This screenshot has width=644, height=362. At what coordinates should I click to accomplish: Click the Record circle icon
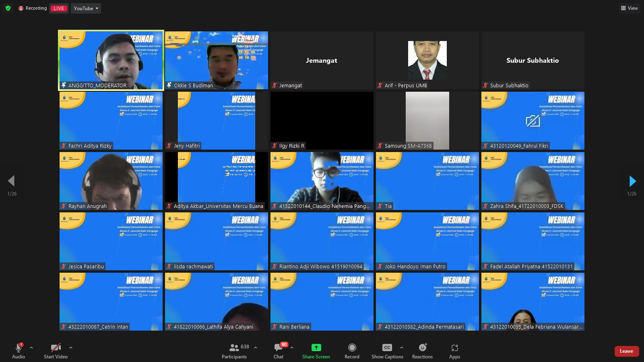click(x=352, y=348)
